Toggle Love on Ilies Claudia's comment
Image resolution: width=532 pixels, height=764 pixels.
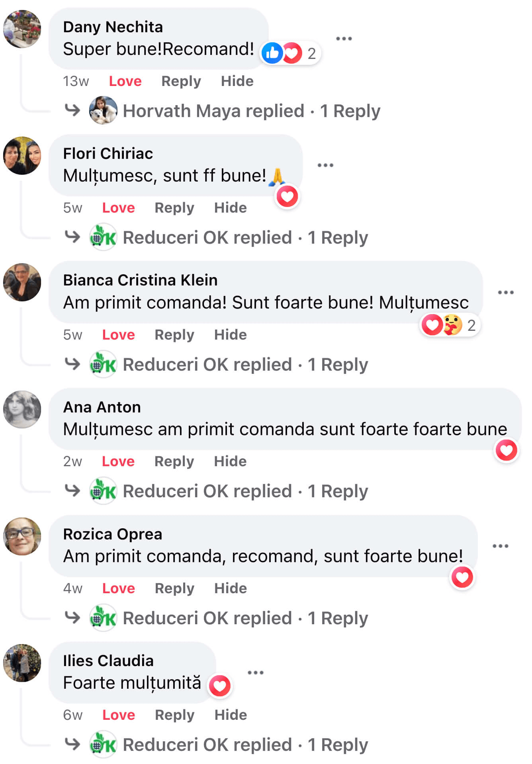tap(119, 715)
